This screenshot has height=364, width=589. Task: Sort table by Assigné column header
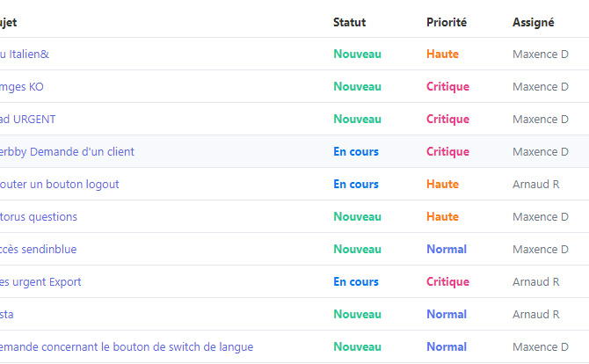click(x=533, y=23)
